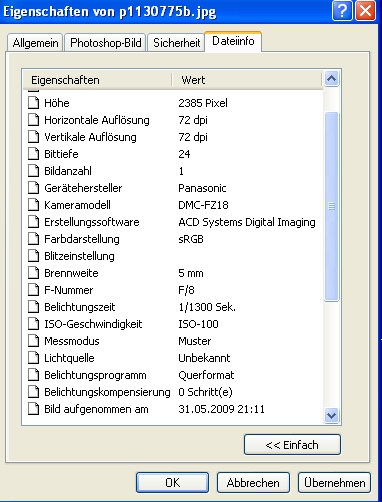The image size is (382, 502).
Task: Click the icon beside Gerätehersteller
Action: click(x=33, y=188)
